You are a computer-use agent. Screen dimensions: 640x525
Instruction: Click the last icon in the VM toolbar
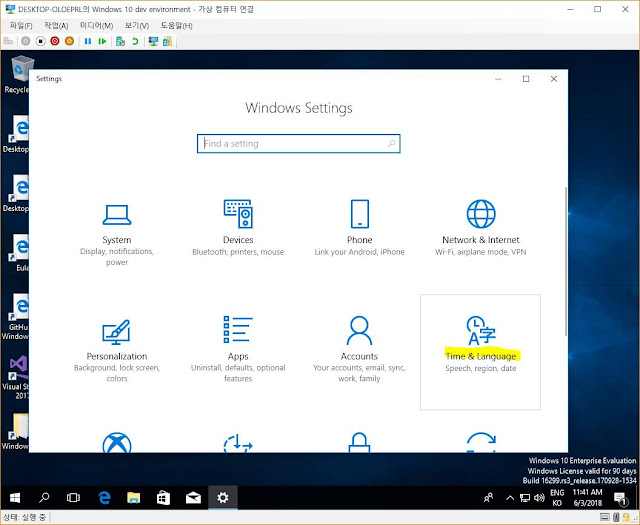[x=167, y=41]
